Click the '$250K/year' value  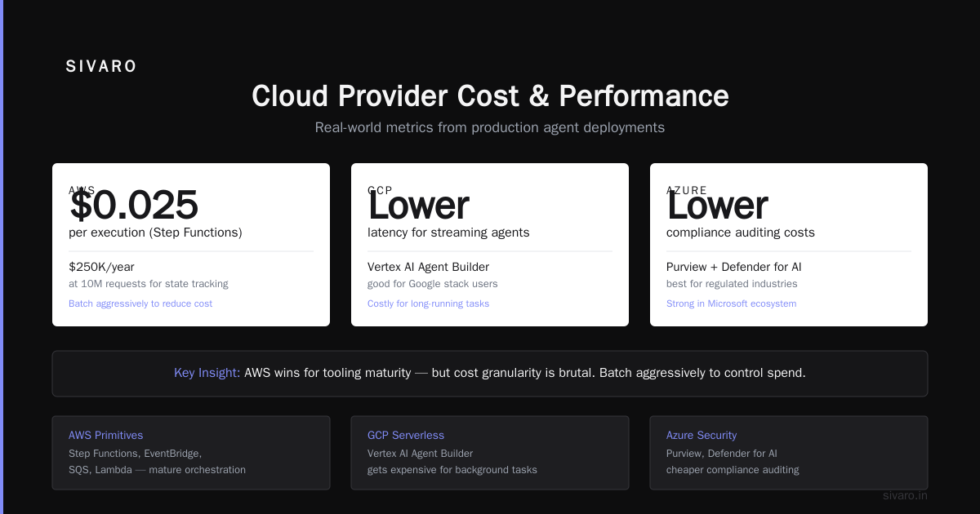pos(101,267)
